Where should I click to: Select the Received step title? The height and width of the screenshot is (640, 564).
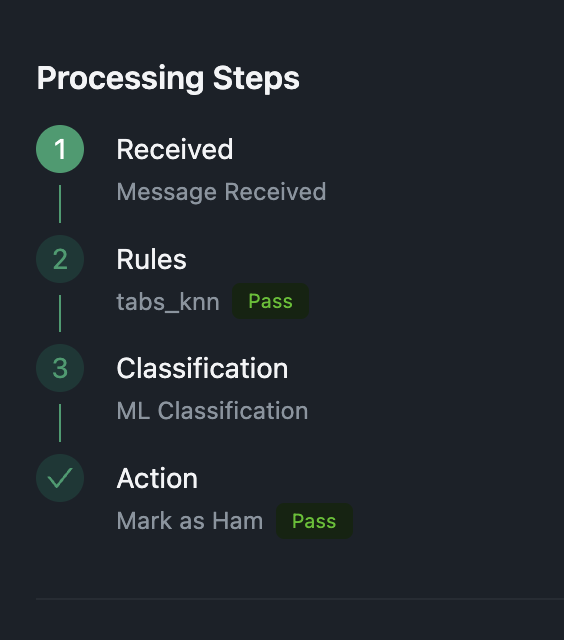click(175, 149)
